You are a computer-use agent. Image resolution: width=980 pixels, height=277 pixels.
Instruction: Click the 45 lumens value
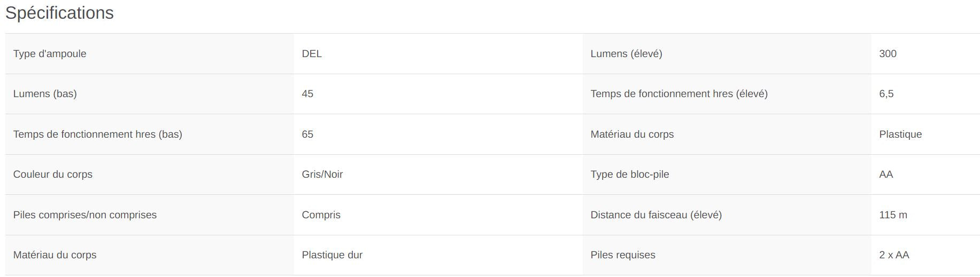pos(307,94)
